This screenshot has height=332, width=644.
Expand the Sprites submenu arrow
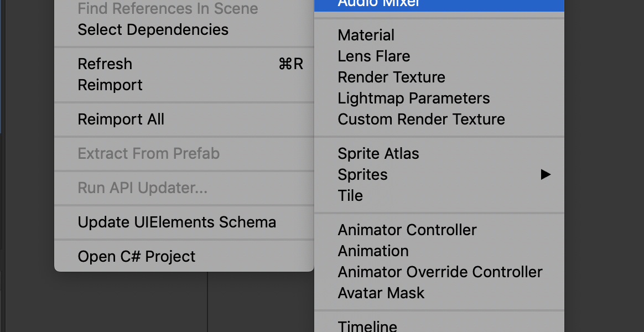tap(546, 175)
